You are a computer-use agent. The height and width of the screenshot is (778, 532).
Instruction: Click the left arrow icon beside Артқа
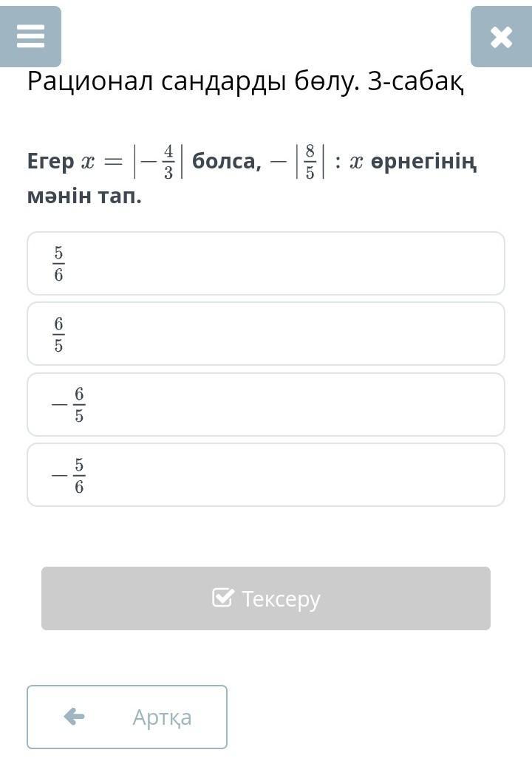[75, 717]
